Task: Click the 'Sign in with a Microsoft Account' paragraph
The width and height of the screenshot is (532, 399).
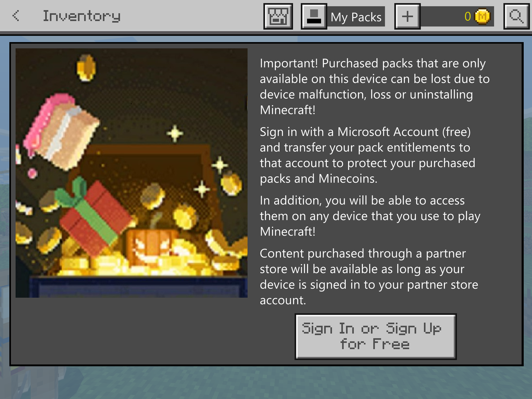Action: click(367, 155)
